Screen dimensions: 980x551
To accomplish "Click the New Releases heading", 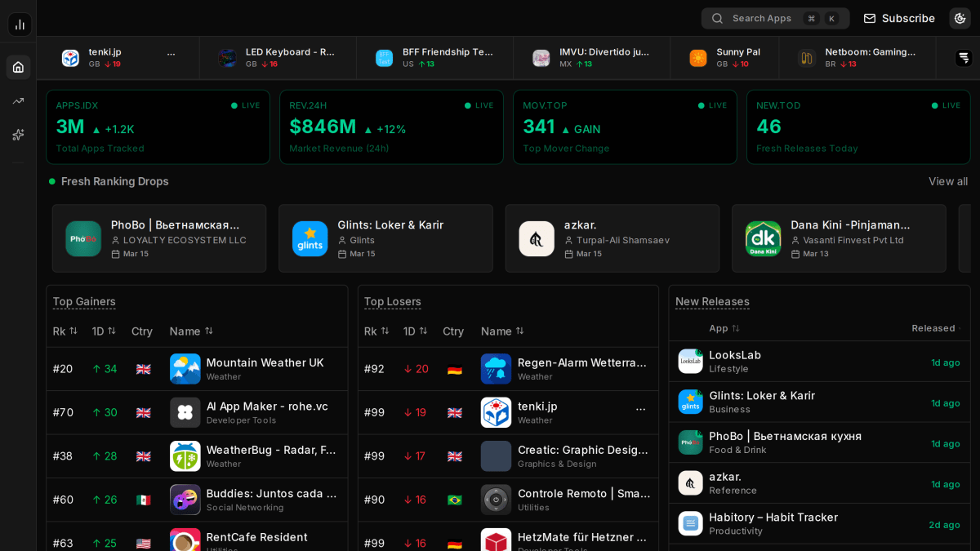I will click(712, 302).
